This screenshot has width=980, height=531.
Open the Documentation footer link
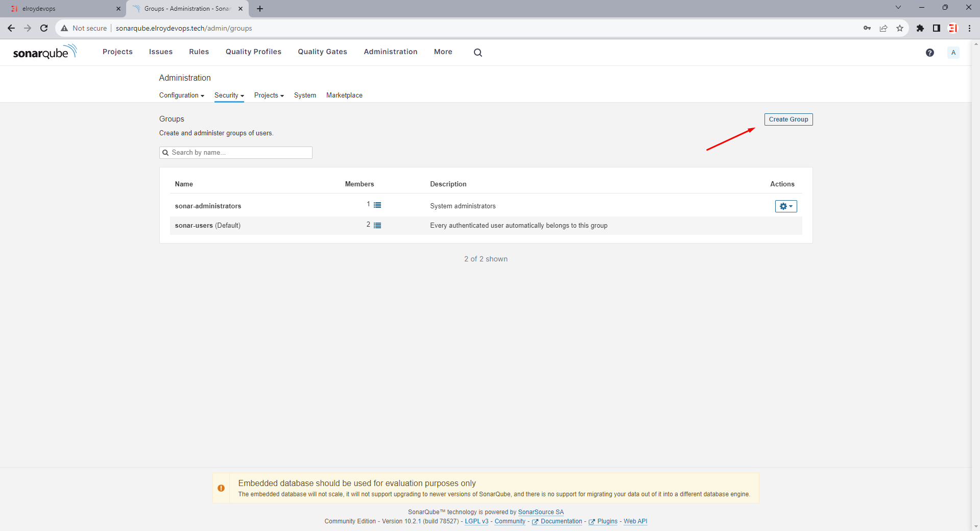(557, 521)
